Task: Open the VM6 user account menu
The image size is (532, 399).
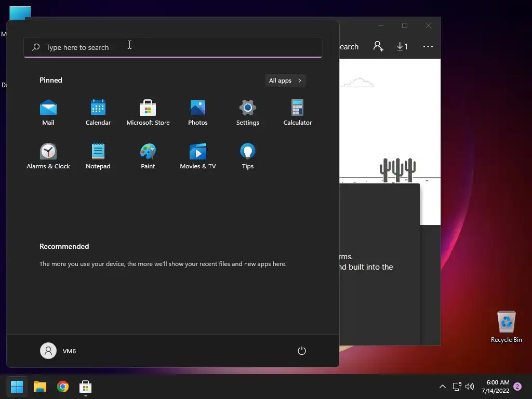Action: 58,351
